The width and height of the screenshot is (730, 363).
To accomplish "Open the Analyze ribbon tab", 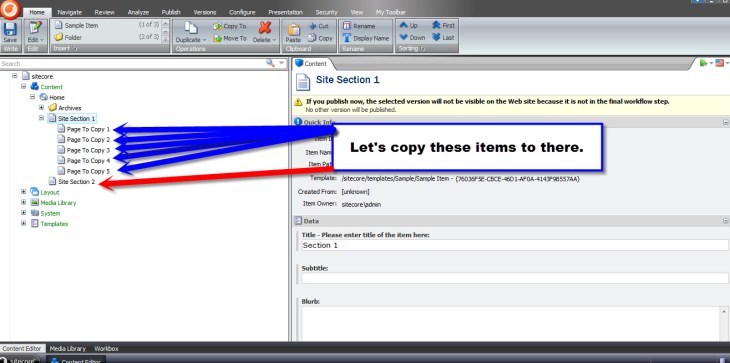I will (138, 13).
